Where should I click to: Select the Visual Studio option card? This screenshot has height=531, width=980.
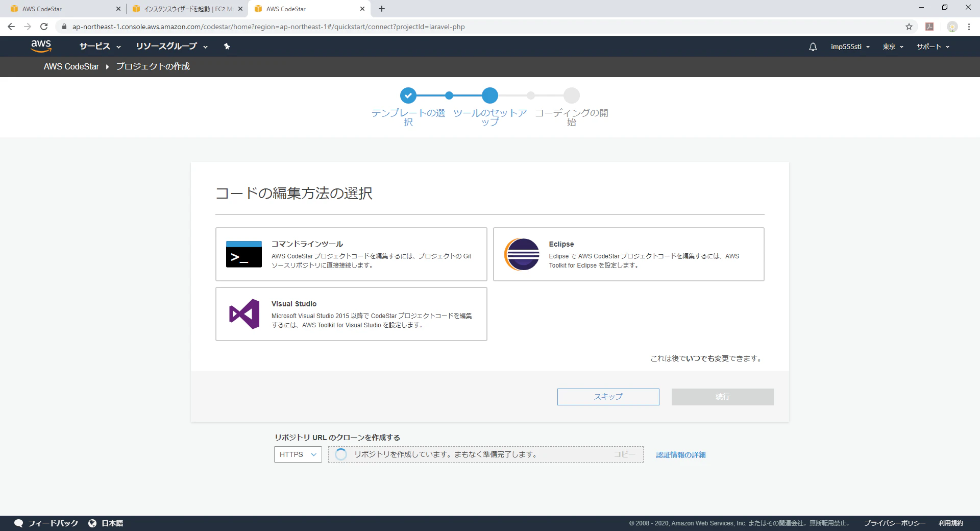click(351, 314)
